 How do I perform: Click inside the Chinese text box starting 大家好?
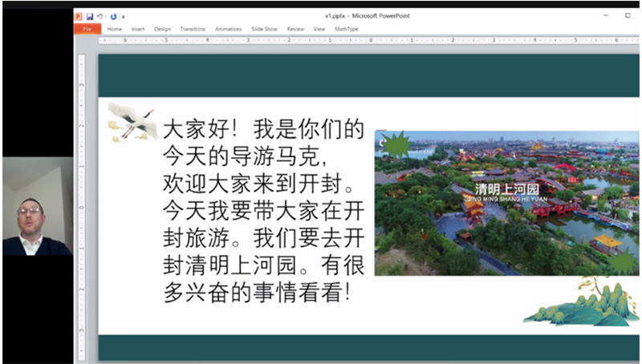[x=261, y=210]
